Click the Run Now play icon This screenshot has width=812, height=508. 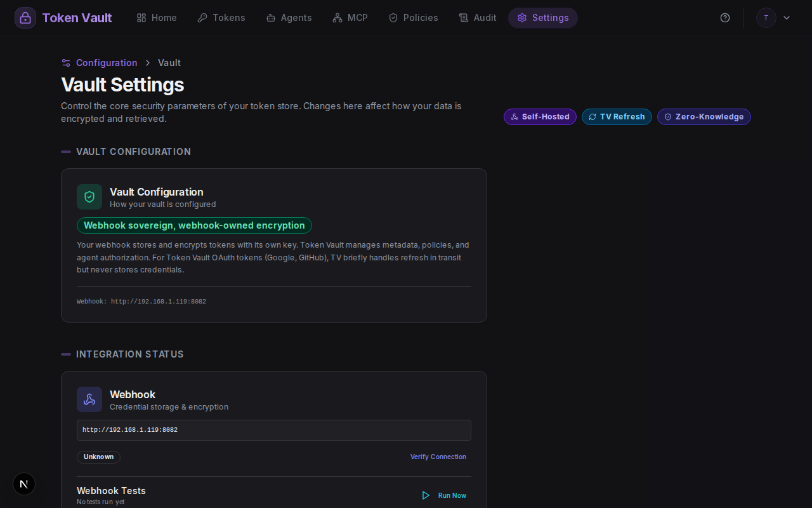tap(426, 495)
